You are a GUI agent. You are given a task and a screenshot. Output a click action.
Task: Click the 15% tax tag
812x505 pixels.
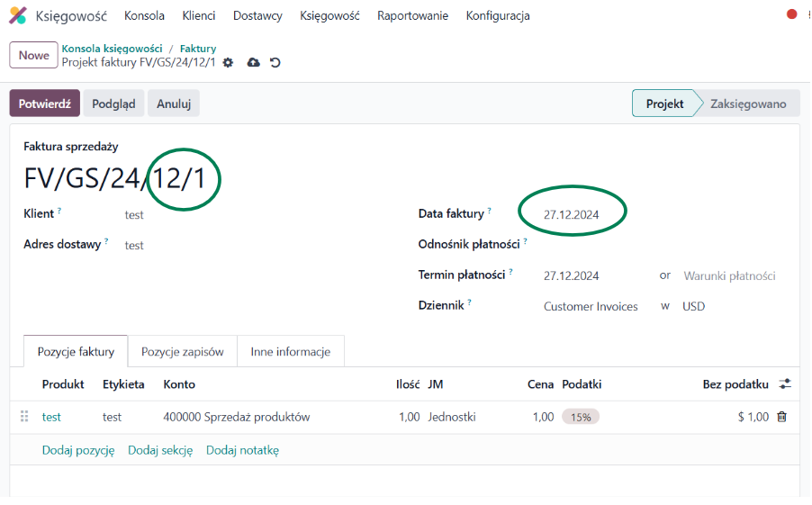[581, 417]
